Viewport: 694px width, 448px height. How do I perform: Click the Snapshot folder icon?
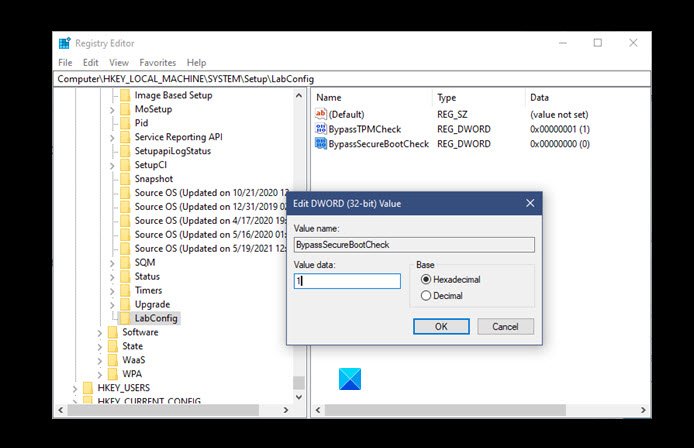coord(126,178)
